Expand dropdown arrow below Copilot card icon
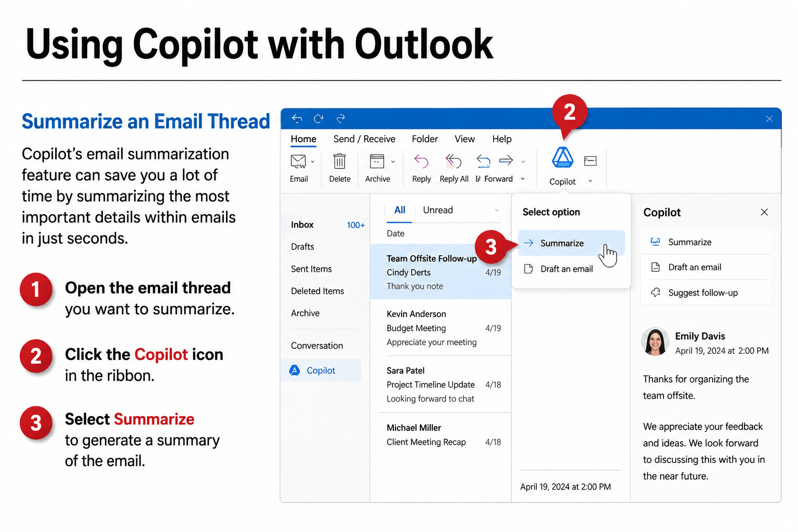 [x=590, y=181]
